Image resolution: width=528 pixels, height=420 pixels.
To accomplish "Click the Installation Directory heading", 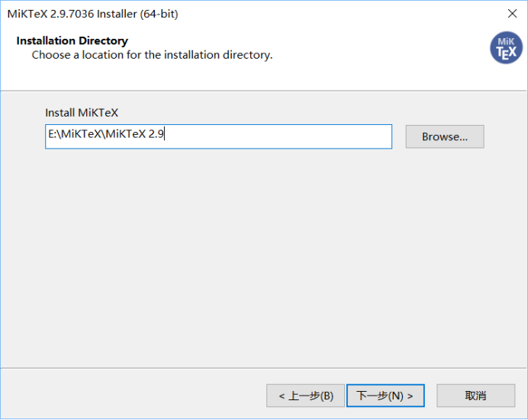I will click(72, 40).
